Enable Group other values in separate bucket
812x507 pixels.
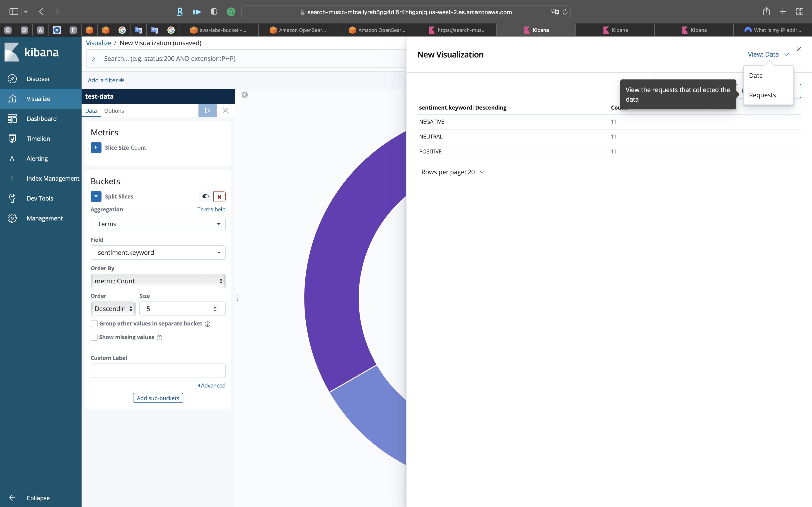click(x=94, y=324)
